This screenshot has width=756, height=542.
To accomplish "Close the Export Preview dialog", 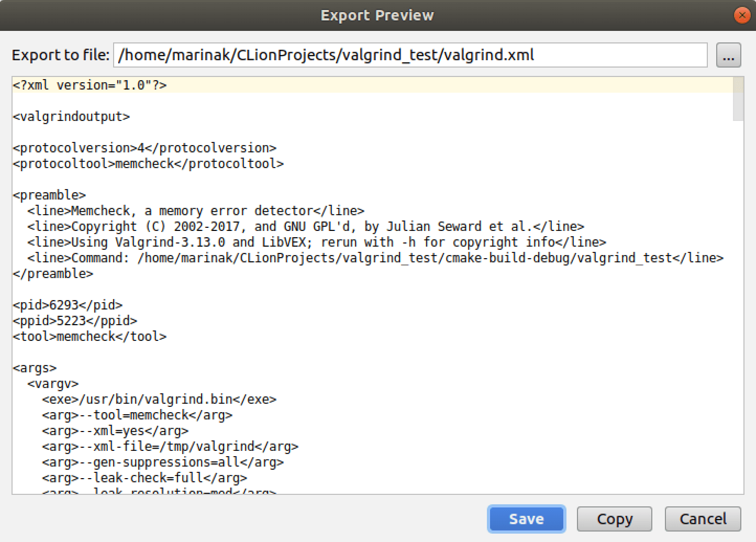I will (742, 15).
